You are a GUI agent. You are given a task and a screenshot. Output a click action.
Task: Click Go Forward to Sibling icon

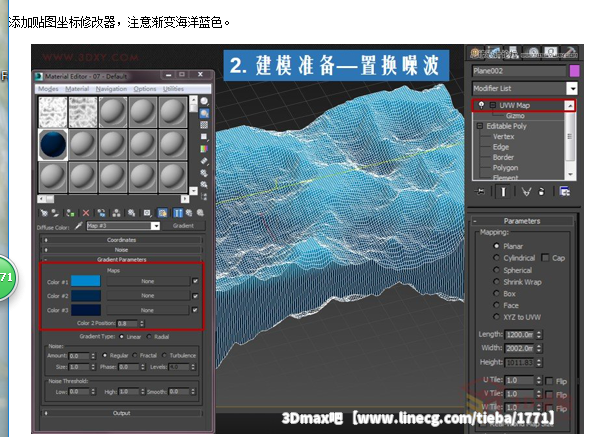click(200, 213)
